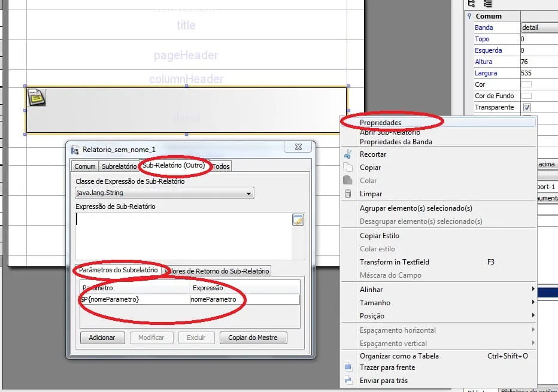The width and height of the screenshot is (558, 392).
Task: Click the Expressão de Sub-Relatório text area
Action: point(183,236)
